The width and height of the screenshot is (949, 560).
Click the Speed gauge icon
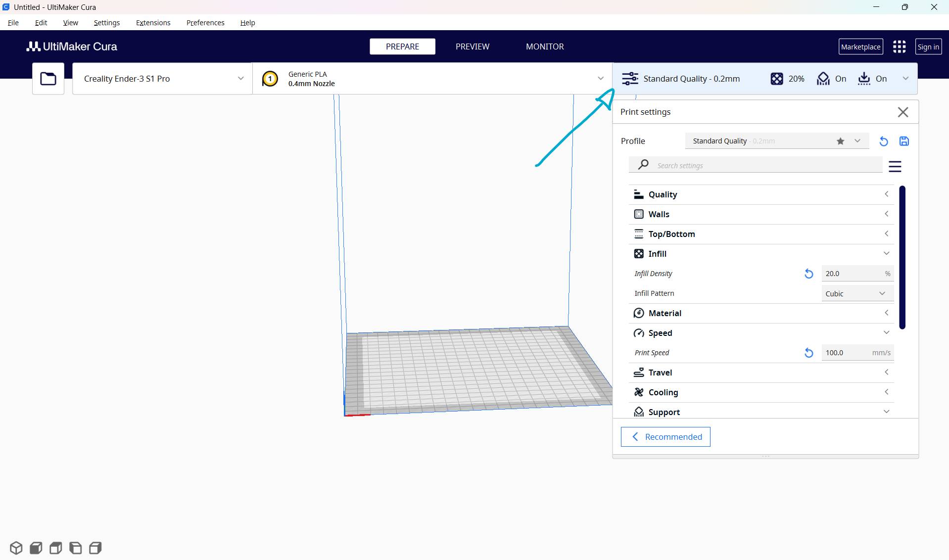(639, 333)
